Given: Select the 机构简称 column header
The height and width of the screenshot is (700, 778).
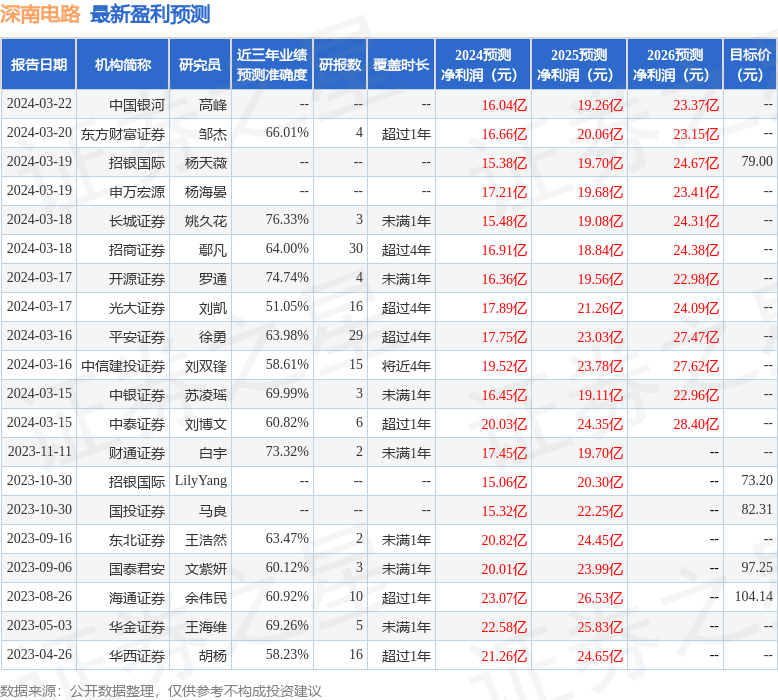Looking at the screenshot, I should coord(123,64).
